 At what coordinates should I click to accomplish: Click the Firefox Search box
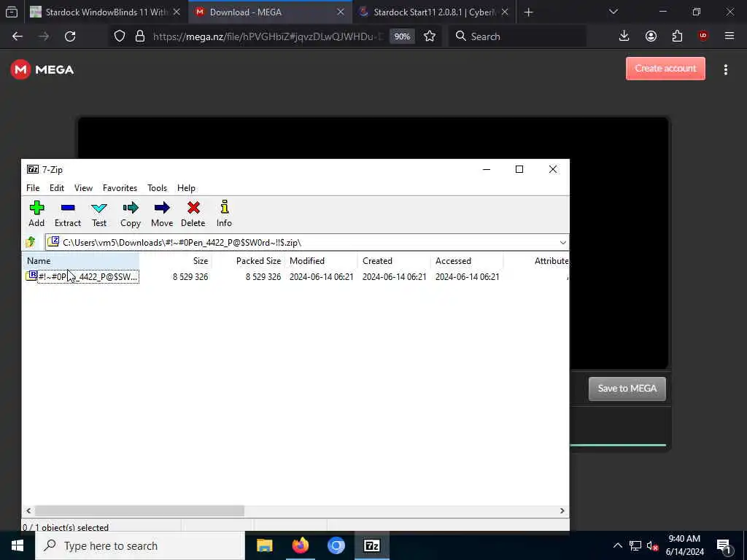pyautogui.click(x=517, y=36)
